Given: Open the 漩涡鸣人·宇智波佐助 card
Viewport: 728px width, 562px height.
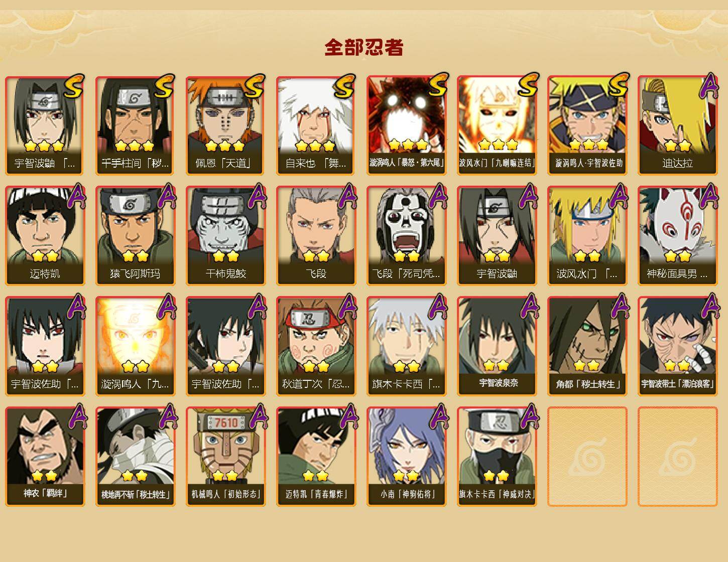Looking at the screenshot, I should [587, 125].
